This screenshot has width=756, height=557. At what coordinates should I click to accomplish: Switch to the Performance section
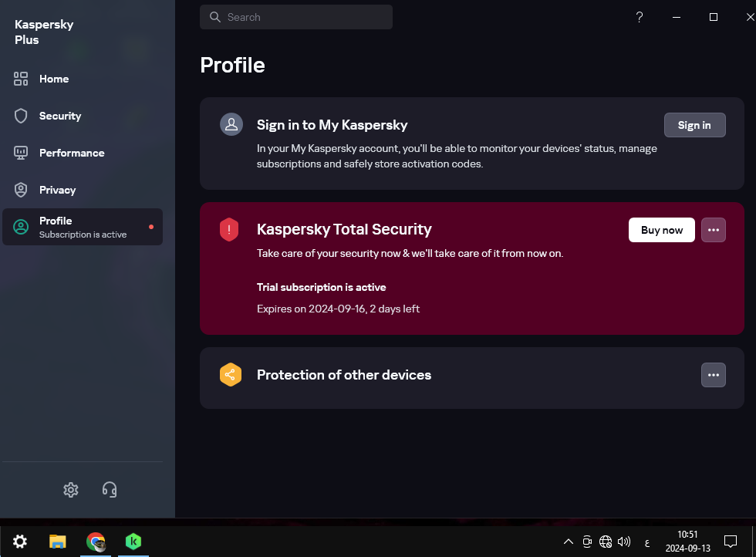(83, 153)
